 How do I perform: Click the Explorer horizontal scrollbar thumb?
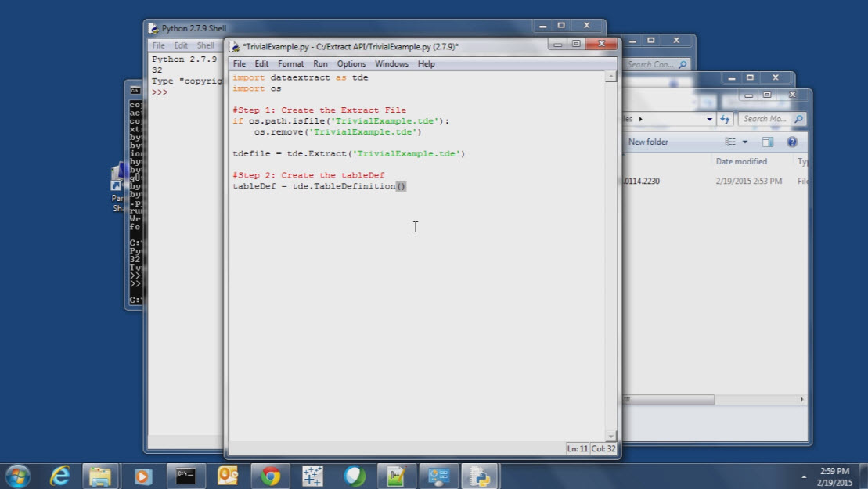tap(668, 399)
